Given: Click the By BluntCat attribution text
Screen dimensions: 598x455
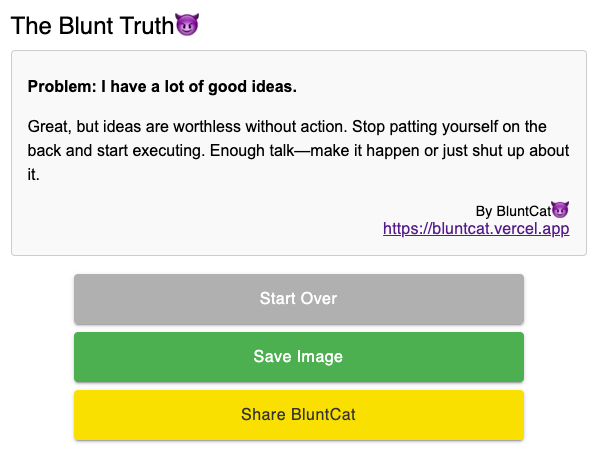Looking at the screenshot, I should [x=513, y=211].
